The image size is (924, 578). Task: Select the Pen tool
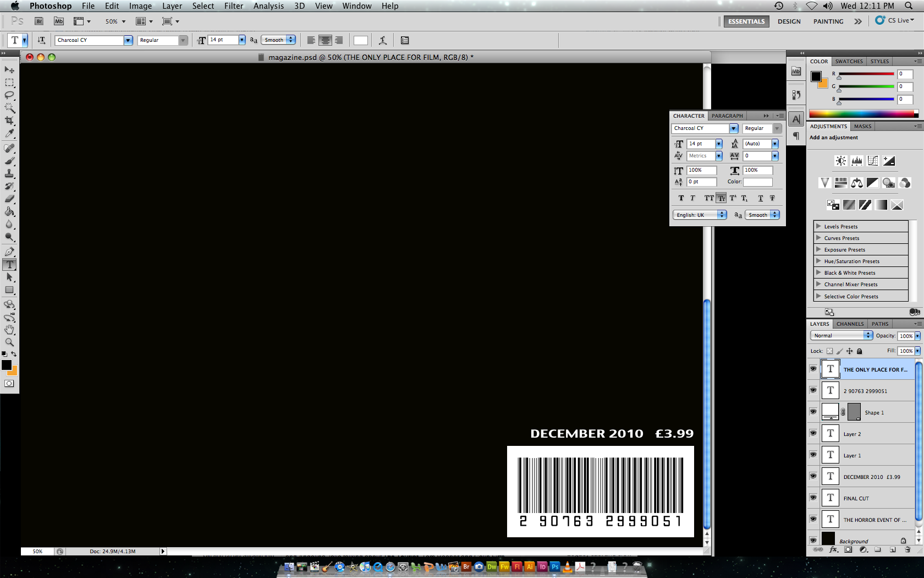(x=9, y=252)
